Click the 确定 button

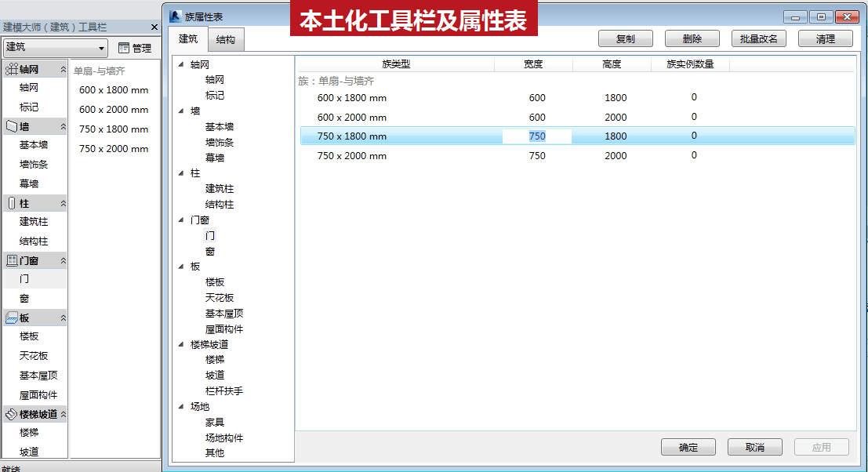tap(688, 447)
